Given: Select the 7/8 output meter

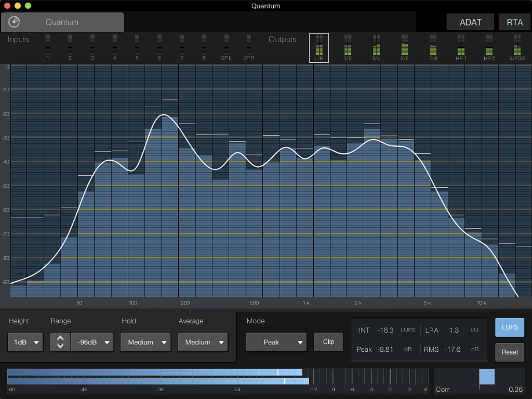Looking at the screenshot, I should point(433,47).
